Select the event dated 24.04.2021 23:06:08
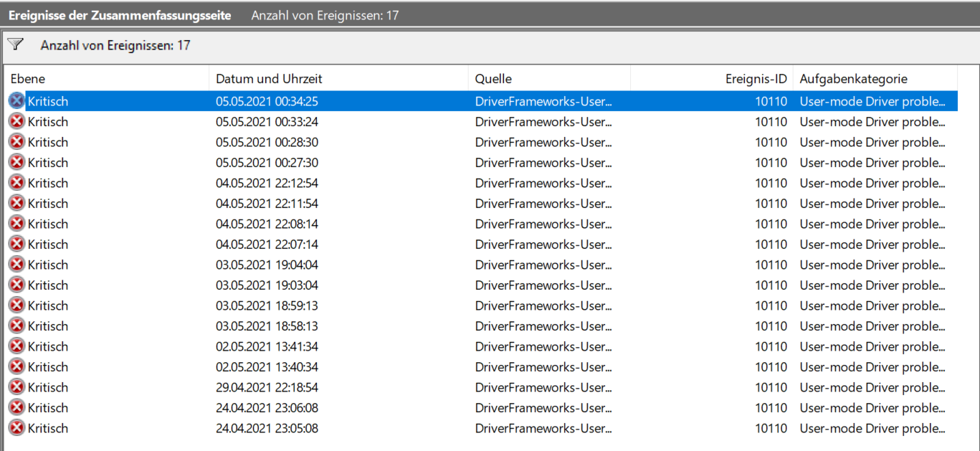Screen dimensions: 980x451 click(x=482, y=407)
